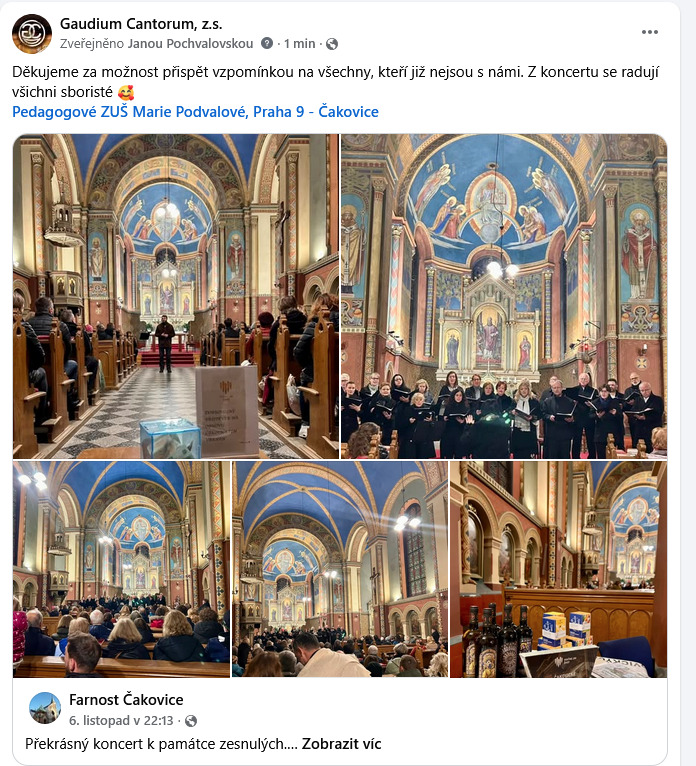Expand shared post text with Zobrazit víc
696x766 pixels.
pyautogui.click(x=341, y=744)
